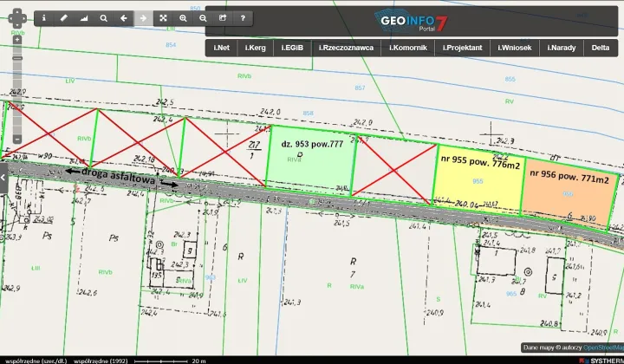This screenshot has height=364, width=624.
Task: Click parcel number label 858
Action: (x=308, y=114)
